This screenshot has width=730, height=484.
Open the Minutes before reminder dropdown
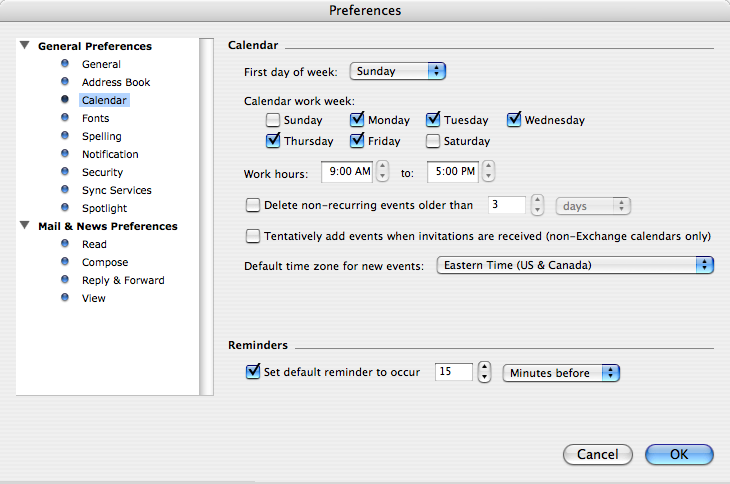point(561,373)
